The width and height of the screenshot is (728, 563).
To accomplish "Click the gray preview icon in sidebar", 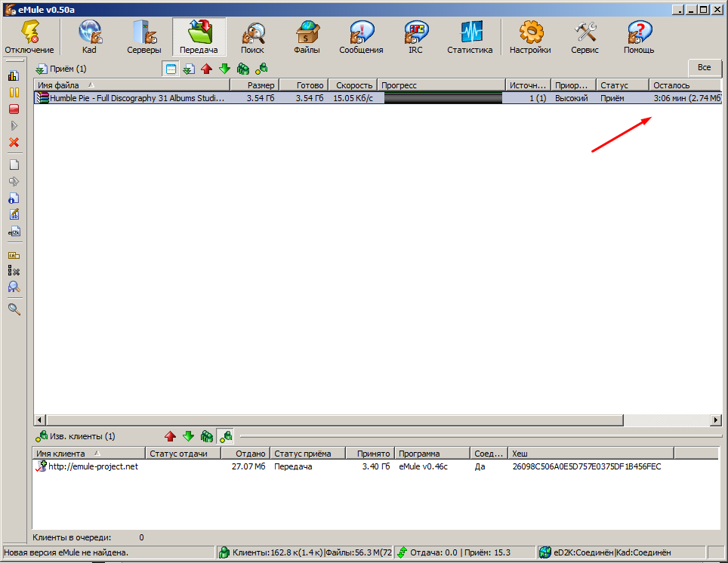I will (x=14, y=181).
